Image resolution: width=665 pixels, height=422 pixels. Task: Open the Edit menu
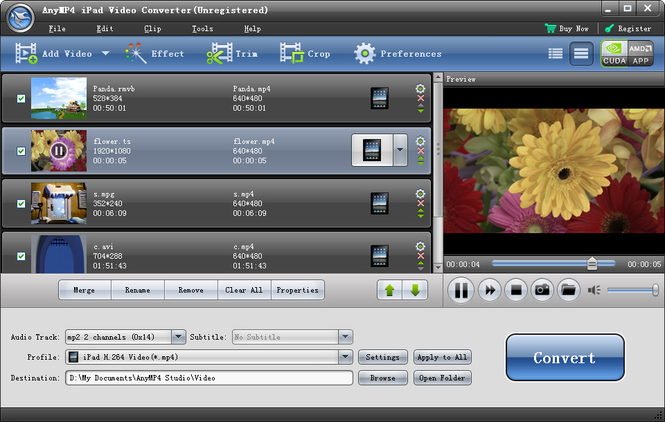(105, 28)
